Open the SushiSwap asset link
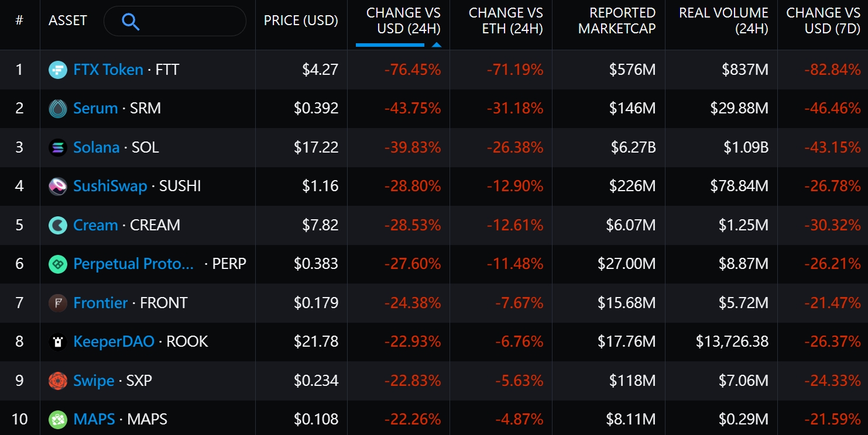This screenshot has height=435, width=868. pyautogui.click(x=110, y=187)
